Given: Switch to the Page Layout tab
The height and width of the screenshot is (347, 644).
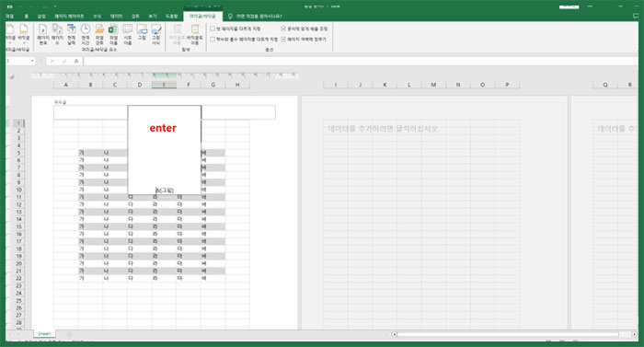Looking at the screenshot, I should pyautogui.click(x=69, y=16).
